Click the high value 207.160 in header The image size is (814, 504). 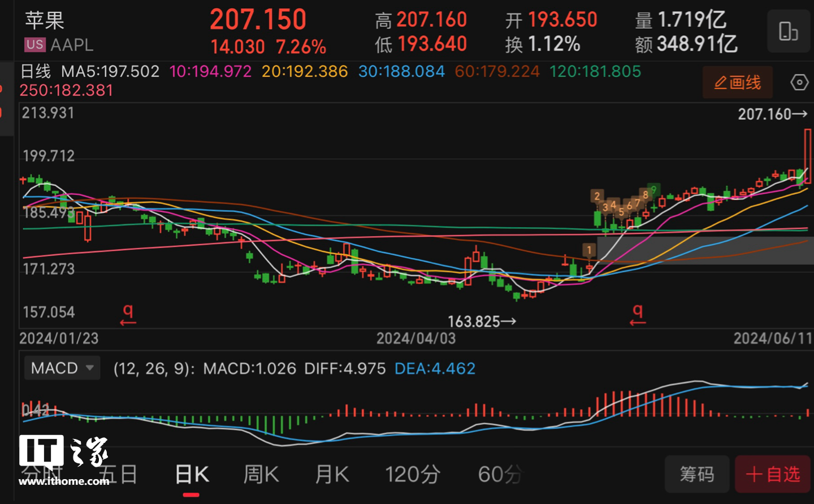point(431,20)
